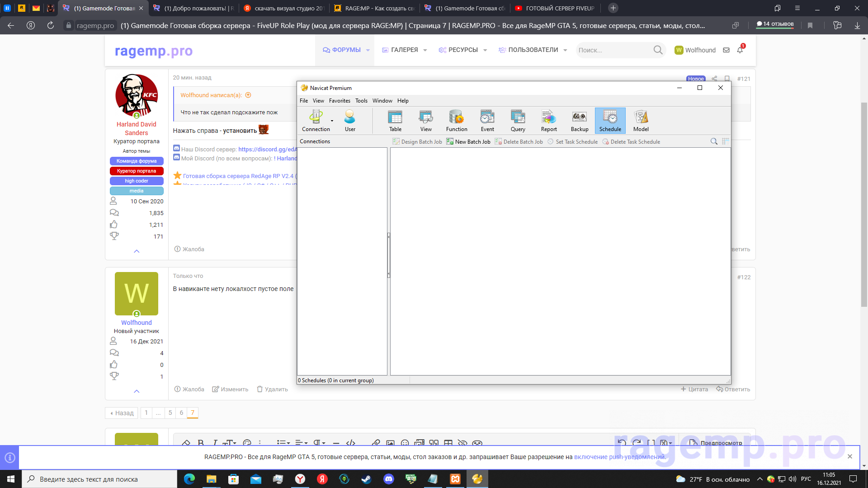868x488 pixels.
Task: Click the forum search input field
Action: pos(613,50)
